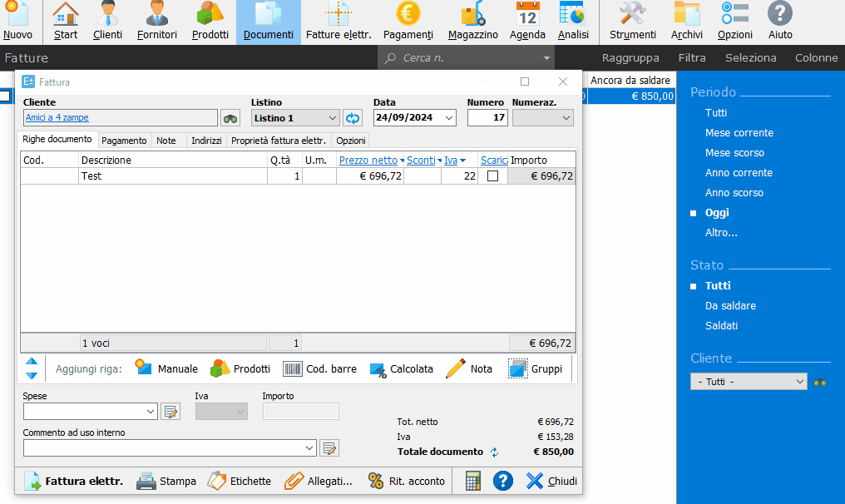This screenshot has width=845, height=504.
Task: Open the Spese dropdown
Action: 151,412
